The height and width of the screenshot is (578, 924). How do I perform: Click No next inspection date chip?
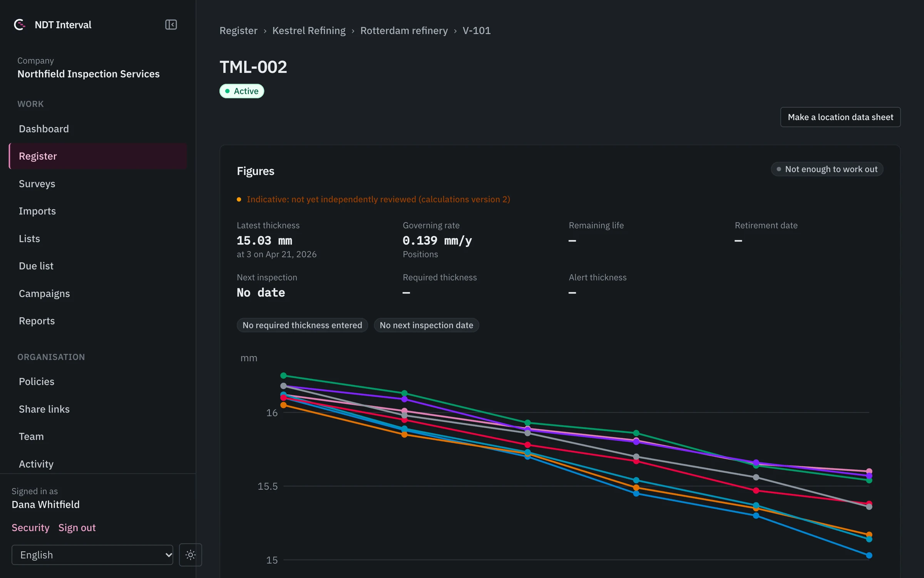click(427, 325)
